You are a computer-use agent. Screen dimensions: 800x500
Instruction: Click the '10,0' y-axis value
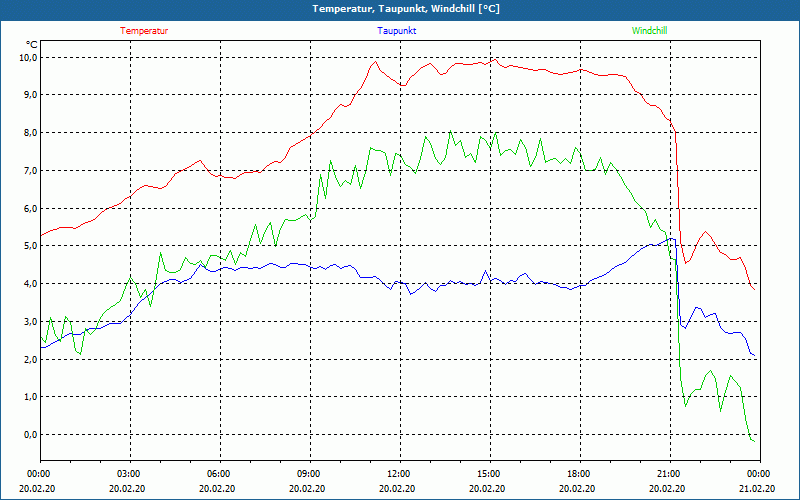pos(29,57)
